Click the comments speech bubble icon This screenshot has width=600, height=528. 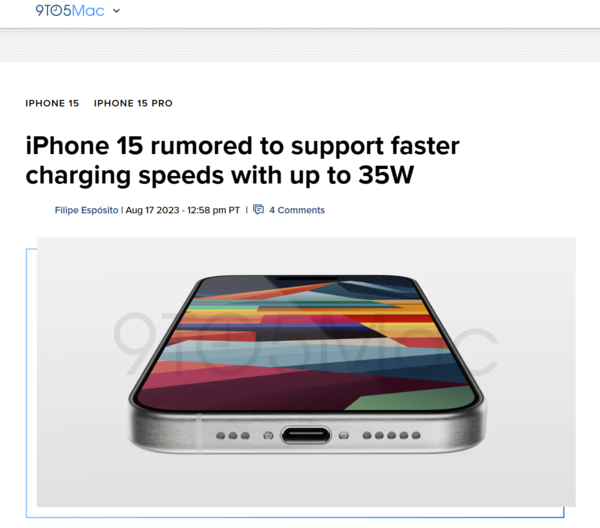click(x=259, y=210)
